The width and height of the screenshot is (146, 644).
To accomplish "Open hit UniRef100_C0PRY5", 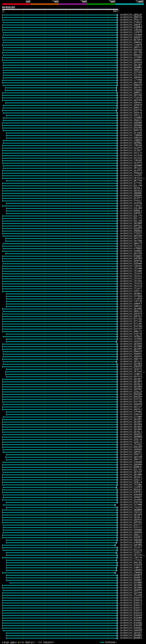I will 131,32.
